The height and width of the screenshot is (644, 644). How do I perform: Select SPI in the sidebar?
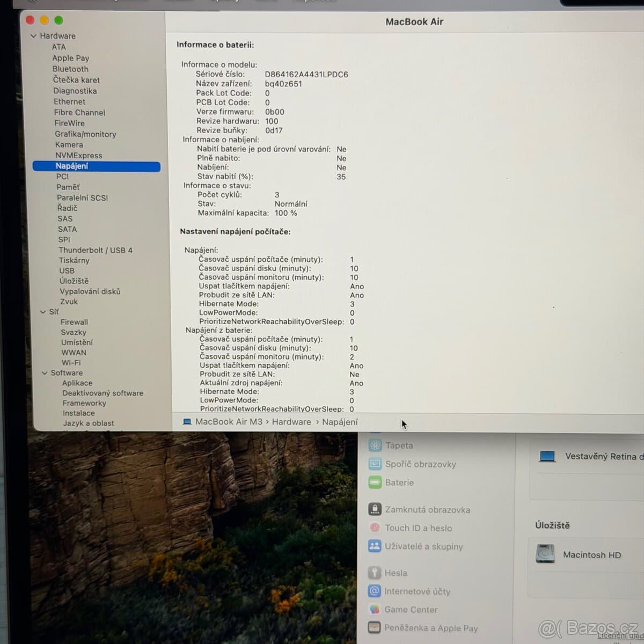coord(64,240)
